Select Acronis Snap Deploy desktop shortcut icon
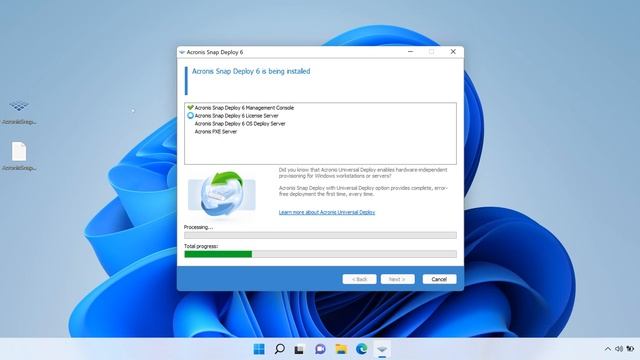This screenshot has width=640, height=360. click(x=19, y=112)
